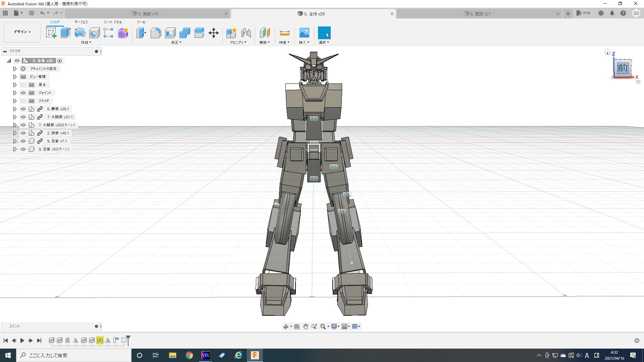Expand the 2. 頭部 v48:1 component

[x=15, y=133]
